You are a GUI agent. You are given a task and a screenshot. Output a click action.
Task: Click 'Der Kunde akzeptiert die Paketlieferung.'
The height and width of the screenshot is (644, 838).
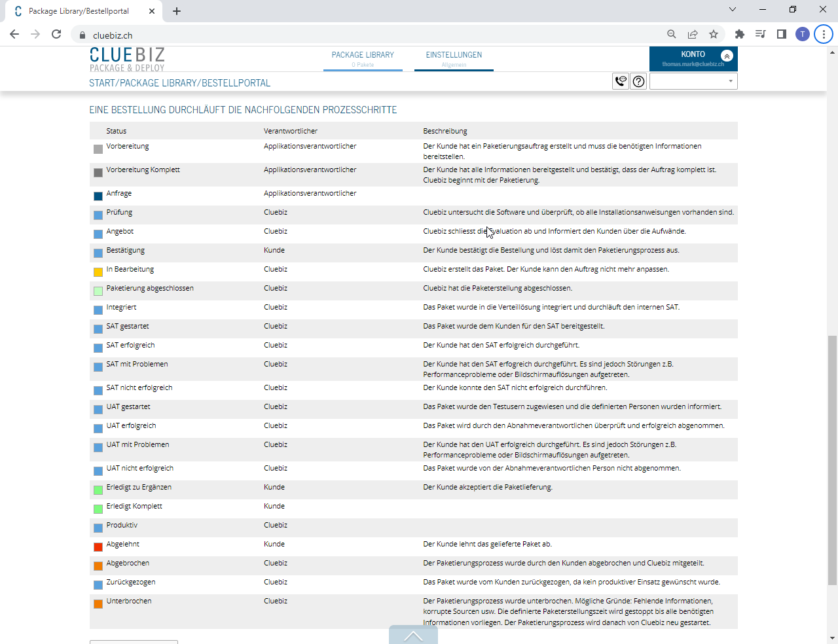pyautogui.click(x=488, y=487)
